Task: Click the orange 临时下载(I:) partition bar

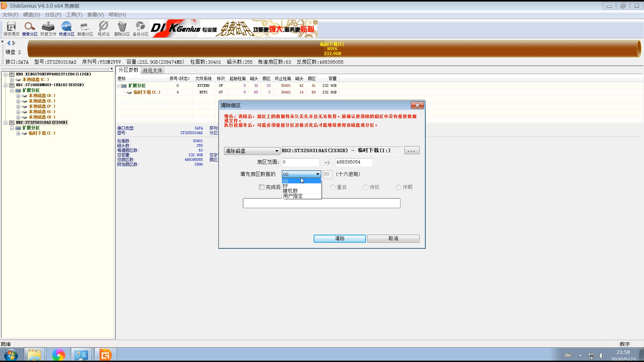Action: 332,49
